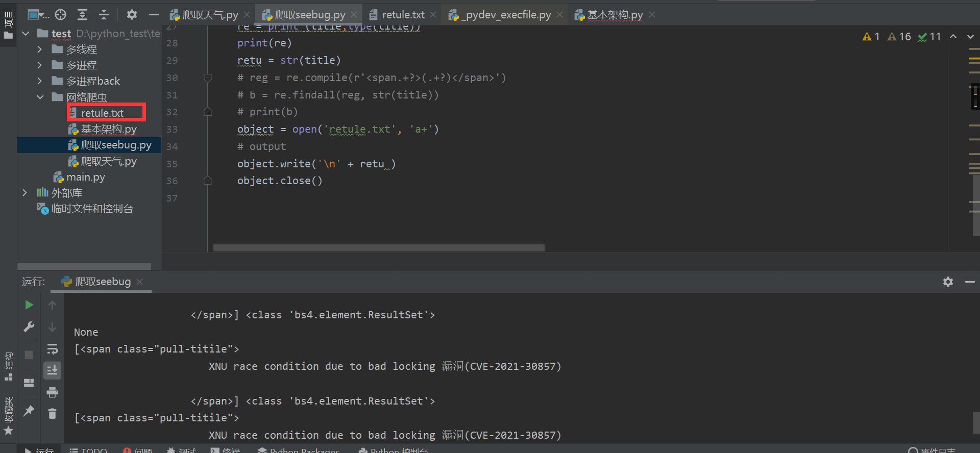This screenshot has width=980, height=453.
Task: Select main.py in project tree
Action: click(x=79, y=177)
